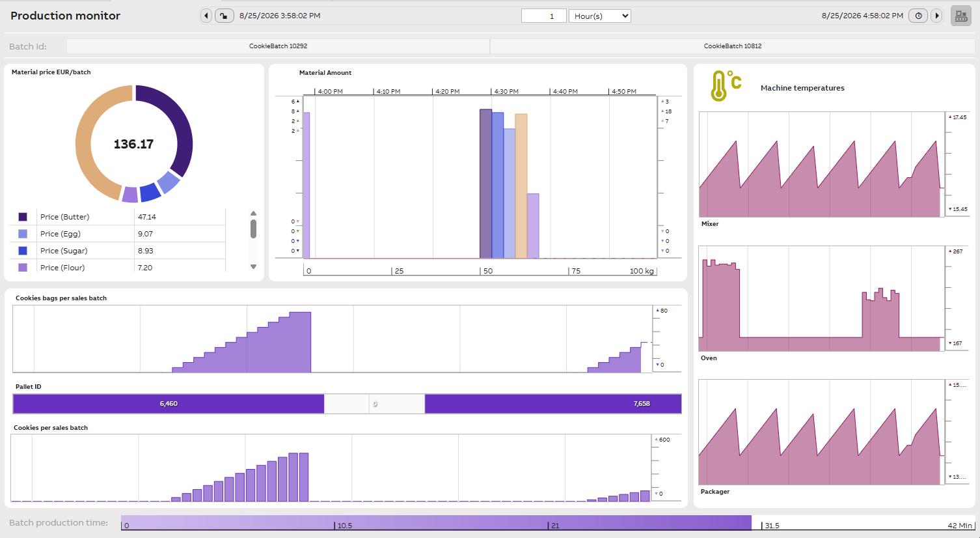Toggle the time range lock button
This screenshot has width=980, height=538.
(224, 16)
